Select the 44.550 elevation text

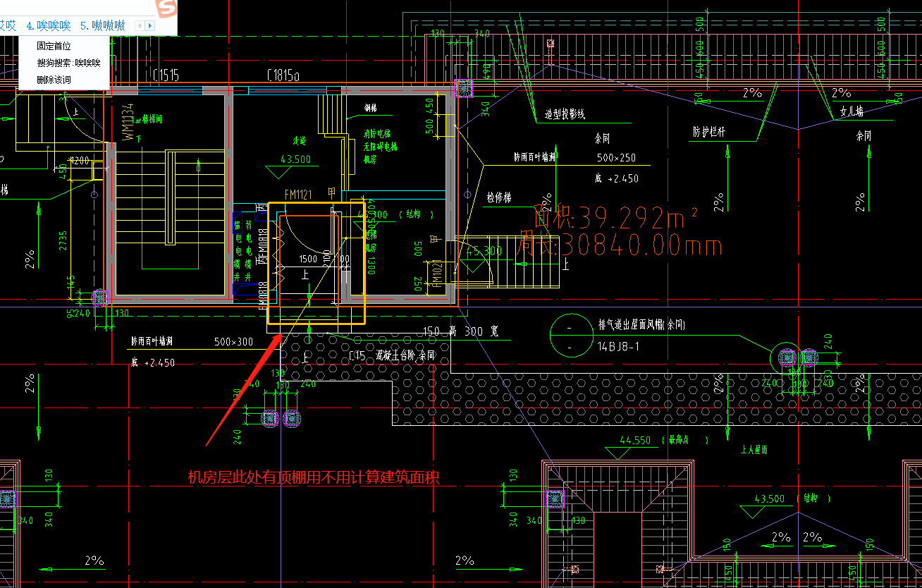point(635,440)
